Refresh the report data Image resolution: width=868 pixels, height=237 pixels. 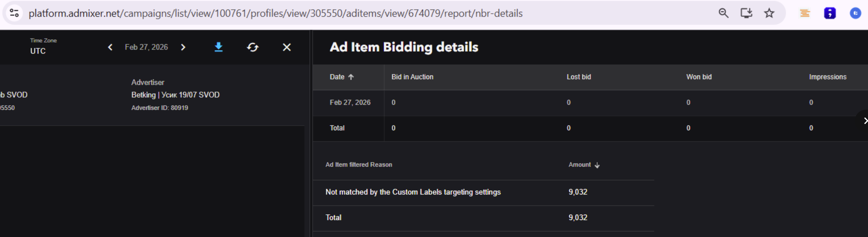pyautogui.click(x=253, y=47)
